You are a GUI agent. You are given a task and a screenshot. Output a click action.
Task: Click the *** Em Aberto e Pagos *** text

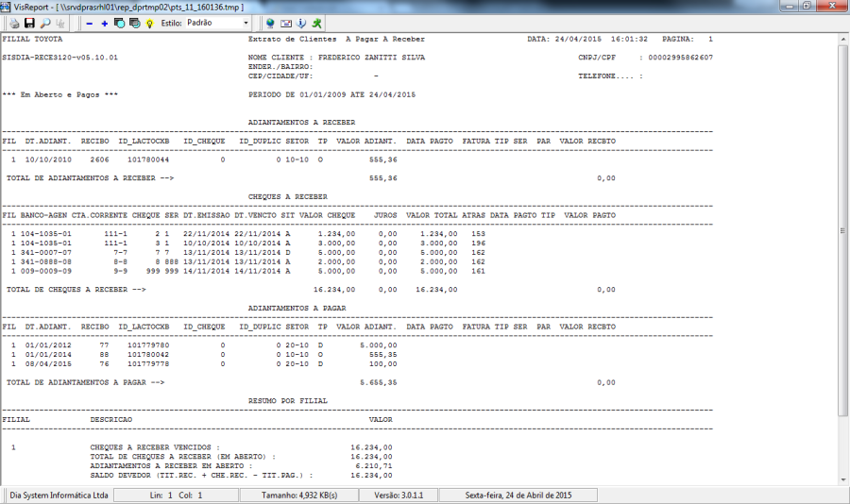59,94
